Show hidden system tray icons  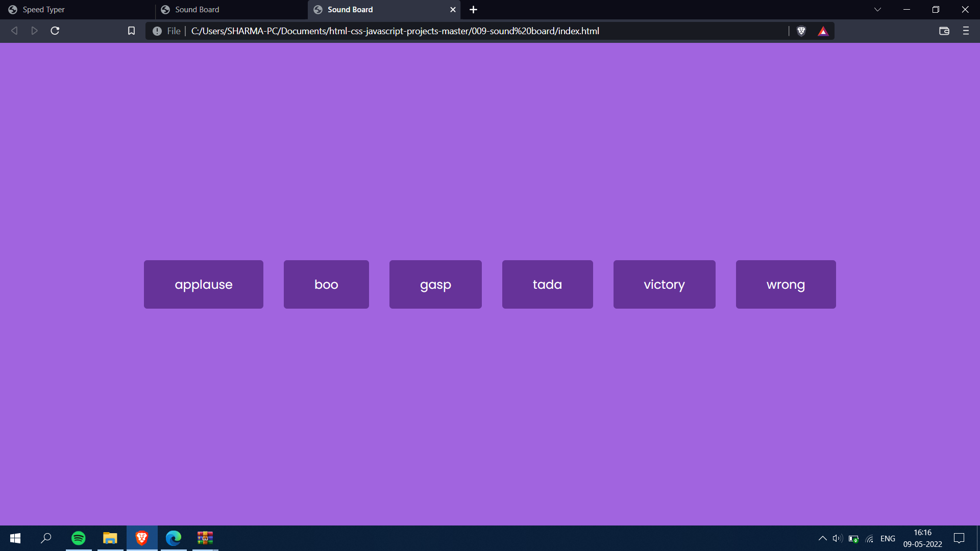[822, 538]
